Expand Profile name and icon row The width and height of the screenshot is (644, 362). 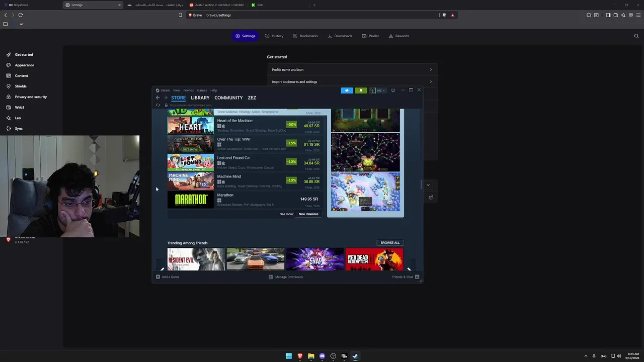click(x=352, y=70)
